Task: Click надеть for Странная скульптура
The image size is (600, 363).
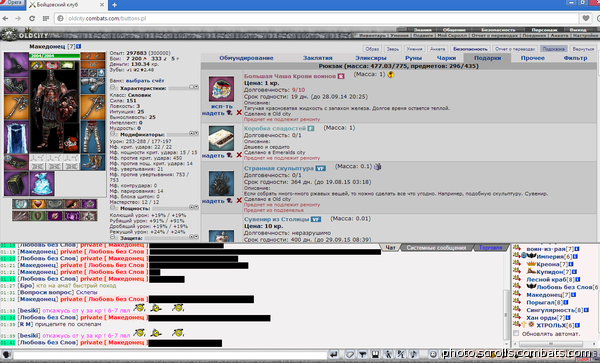Action: coord(213,201)
